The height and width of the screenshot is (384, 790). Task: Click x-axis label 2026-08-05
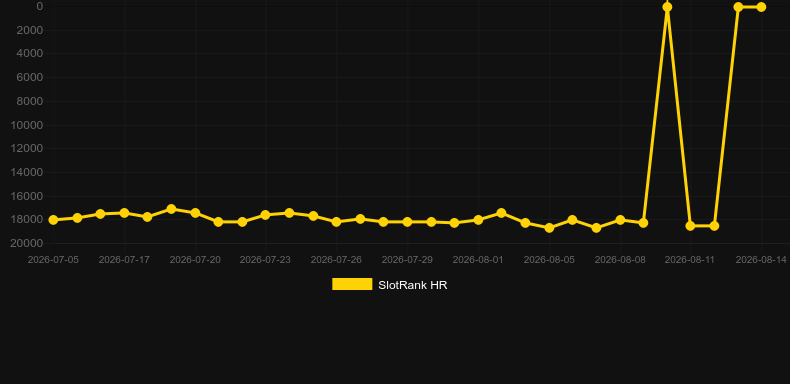pos(549,260)
